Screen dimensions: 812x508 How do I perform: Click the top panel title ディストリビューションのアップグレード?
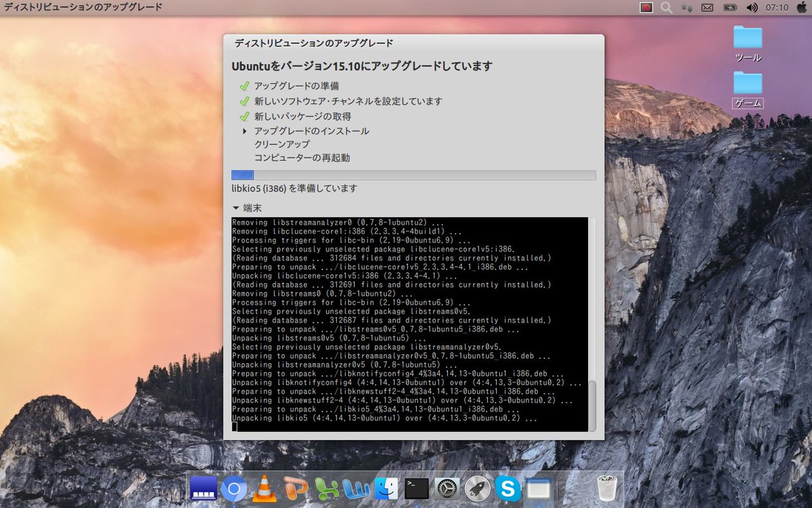click(x=83, y=7)
